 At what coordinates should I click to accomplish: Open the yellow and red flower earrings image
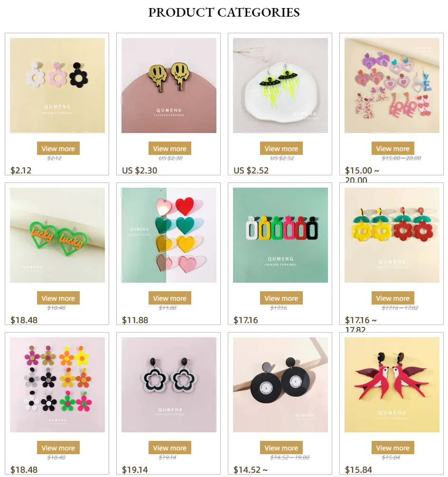(x=392, y=235)
